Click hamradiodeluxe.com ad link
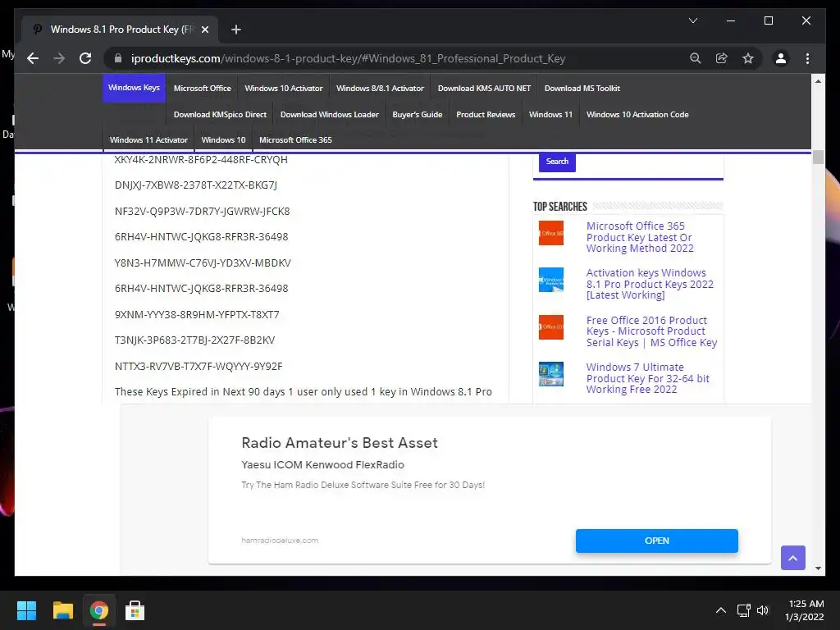This screenshot has height=630, width=840. (280, 541)
